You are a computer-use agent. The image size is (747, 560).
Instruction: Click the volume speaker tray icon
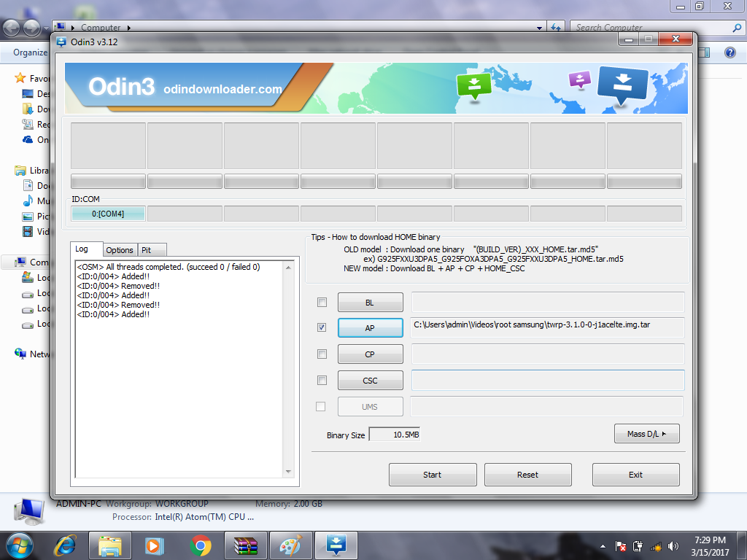(673, 546)
